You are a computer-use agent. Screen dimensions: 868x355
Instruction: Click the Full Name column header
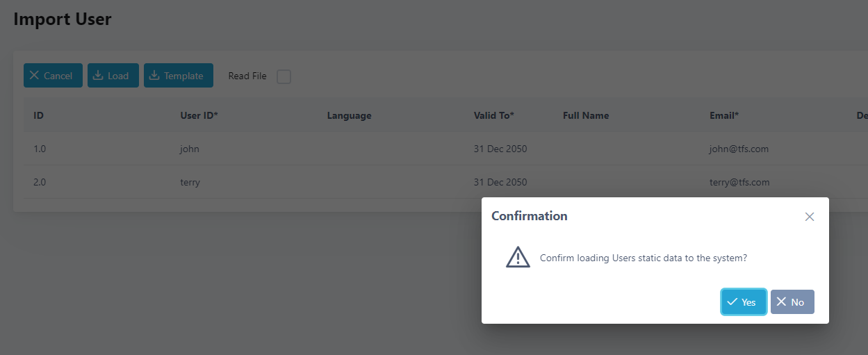point(585,115)
